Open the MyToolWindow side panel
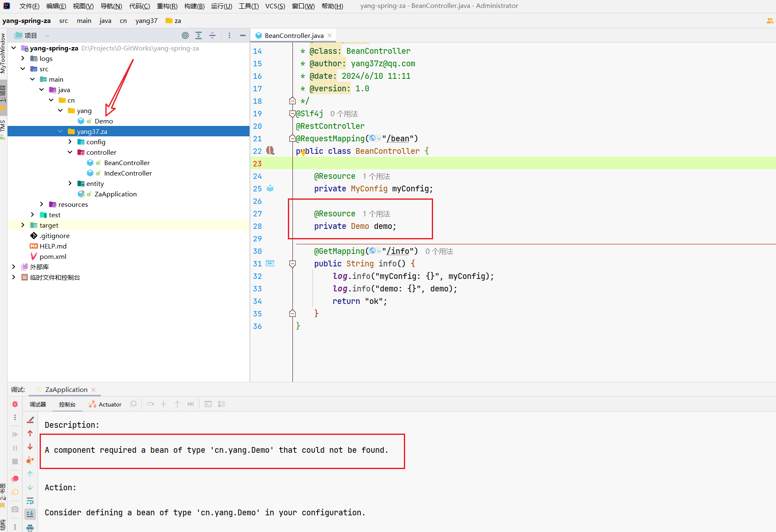The width and height of the screenshot is (776, 532). (x=3, y=53)
